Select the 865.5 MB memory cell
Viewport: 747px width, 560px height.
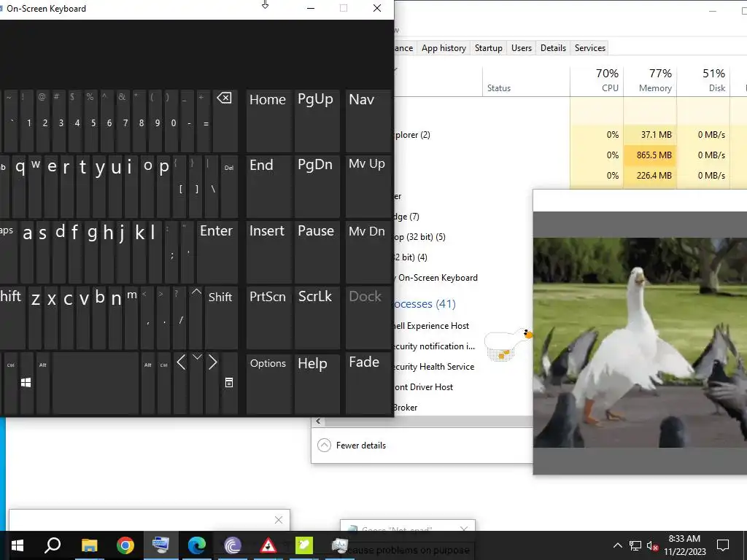(650, 155)
